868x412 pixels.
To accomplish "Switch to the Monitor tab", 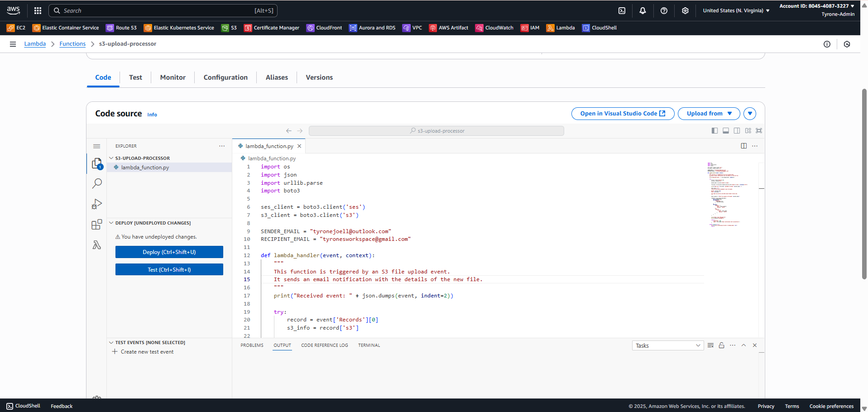I will (x=173, y=77).
